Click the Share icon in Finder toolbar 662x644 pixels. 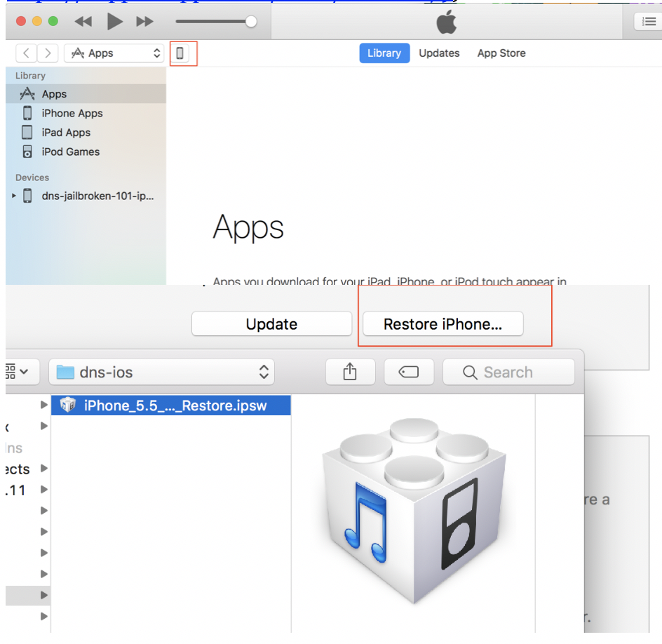(x=350, y=372)
